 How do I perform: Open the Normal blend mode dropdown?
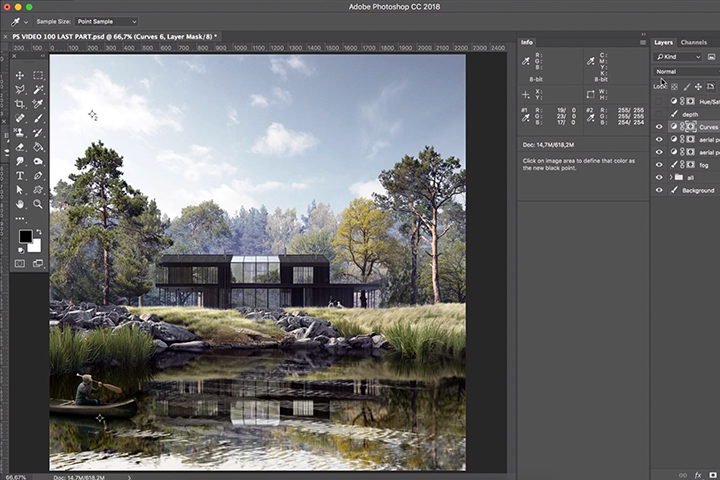point(686,72)
